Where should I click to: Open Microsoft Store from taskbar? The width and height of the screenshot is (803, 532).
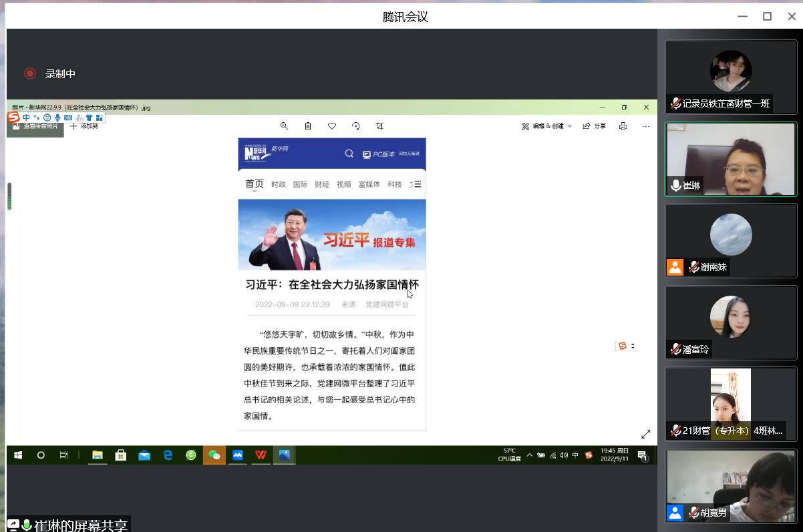point(121,455)
